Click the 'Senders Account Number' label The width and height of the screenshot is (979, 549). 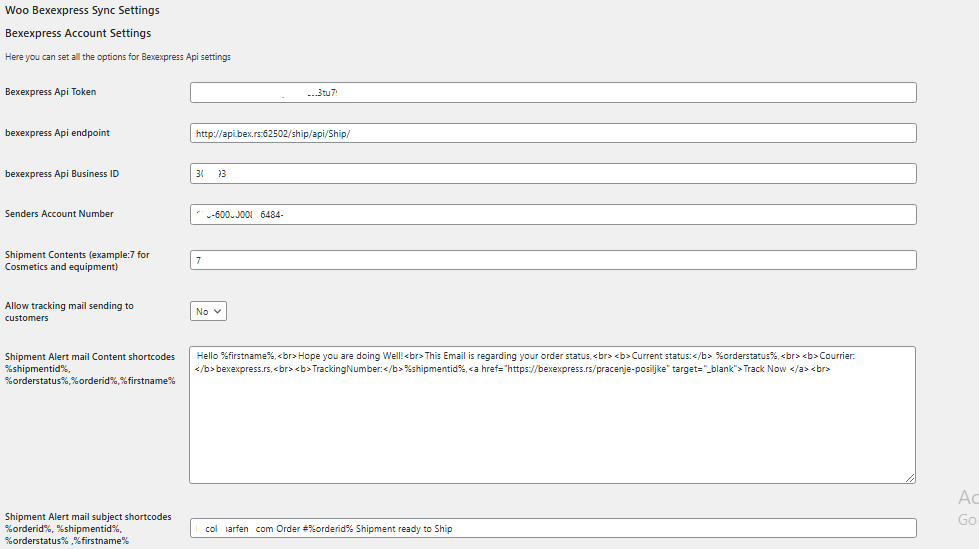(x=59, y=214)
